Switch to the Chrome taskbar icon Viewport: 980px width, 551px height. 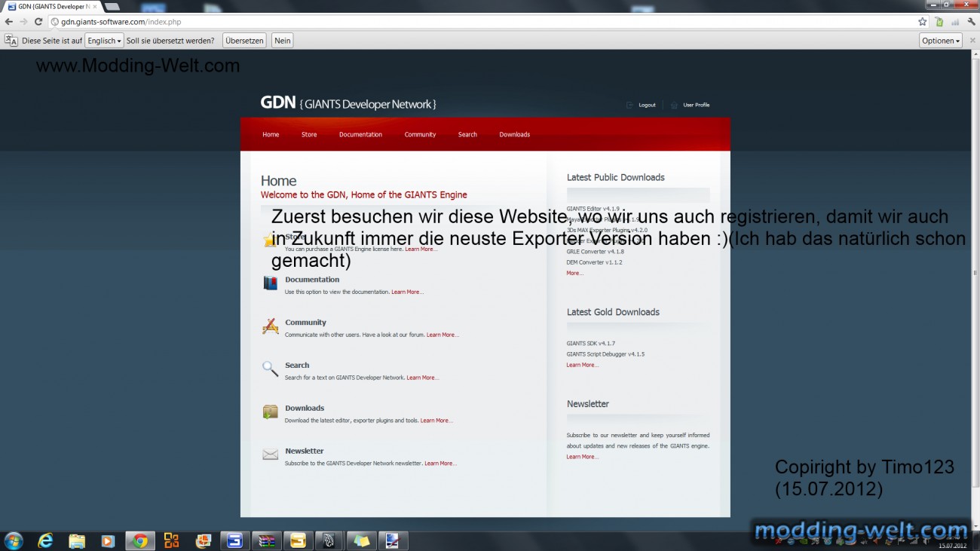click(x=139, y=540)
